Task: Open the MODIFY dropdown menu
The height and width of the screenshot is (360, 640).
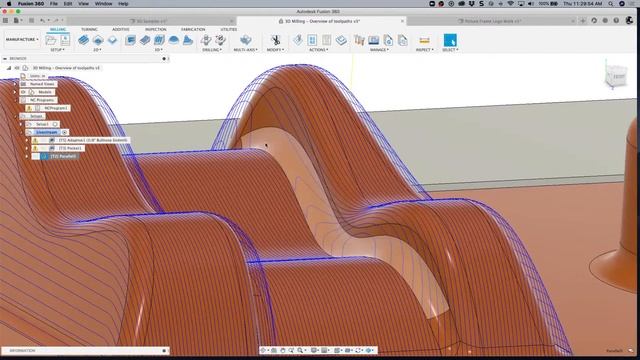Action: click(276, 50)
